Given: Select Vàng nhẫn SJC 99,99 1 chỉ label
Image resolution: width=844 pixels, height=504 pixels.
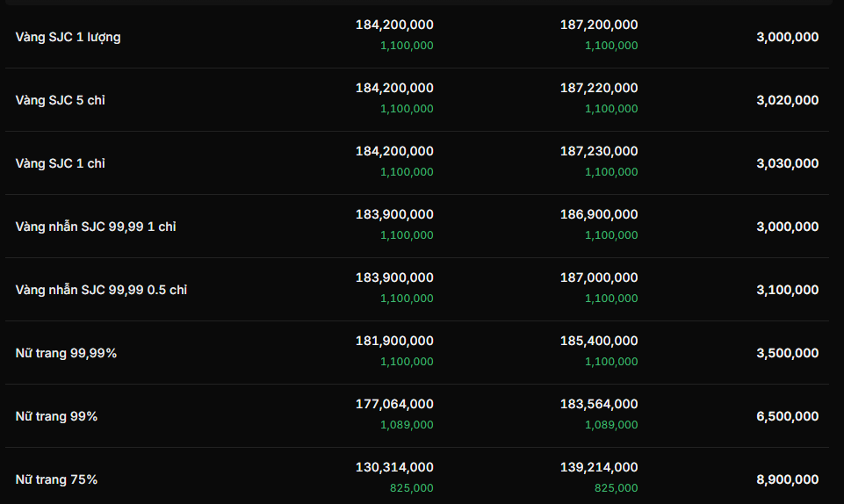Looking at the screenshot, I should point(96,227).
